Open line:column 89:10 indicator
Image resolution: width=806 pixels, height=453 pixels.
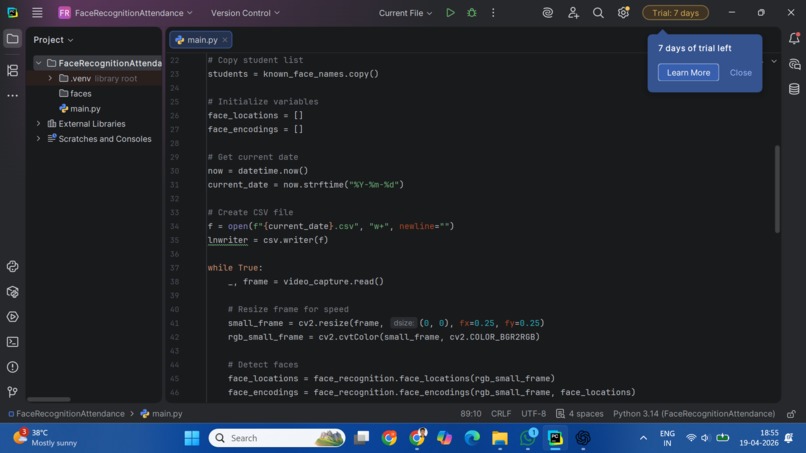471,414
